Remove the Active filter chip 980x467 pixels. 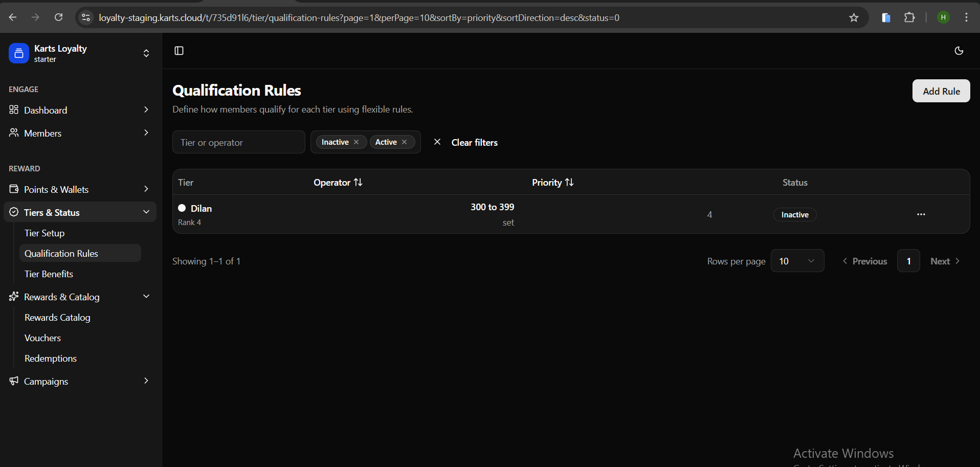pos(405,142)
